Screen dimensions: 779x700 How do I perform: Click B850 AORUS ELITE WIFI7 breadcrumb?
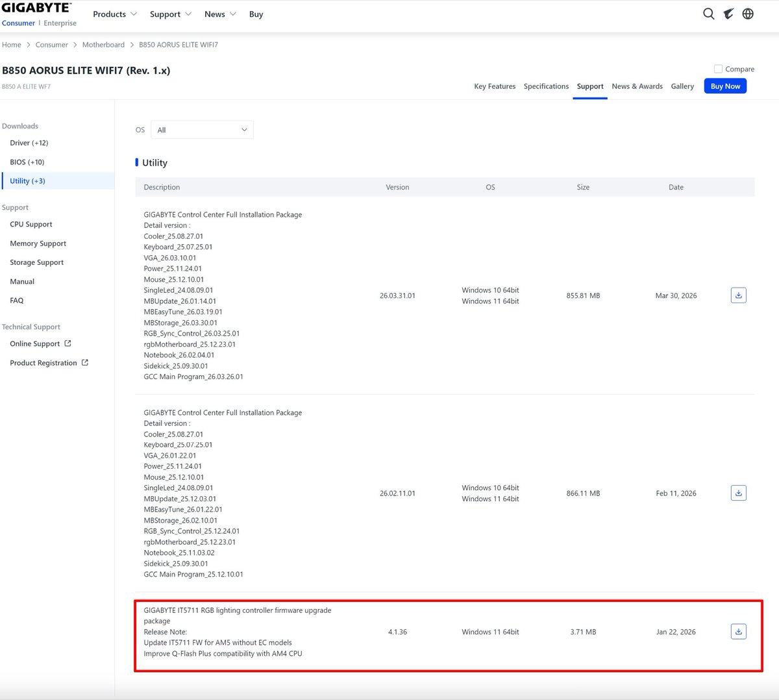pyautogui.click(x=179, y=45)
